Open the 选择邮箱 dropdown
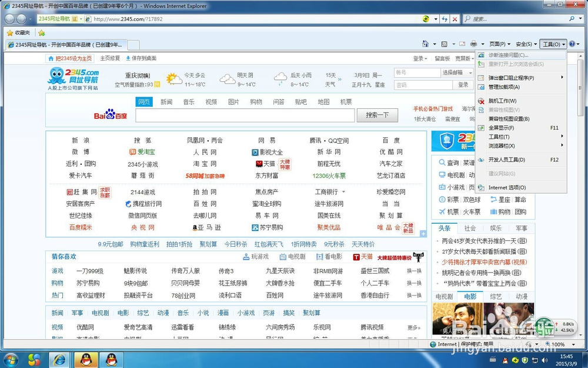The height and width of the screenshot is (368, 588). 457,72
